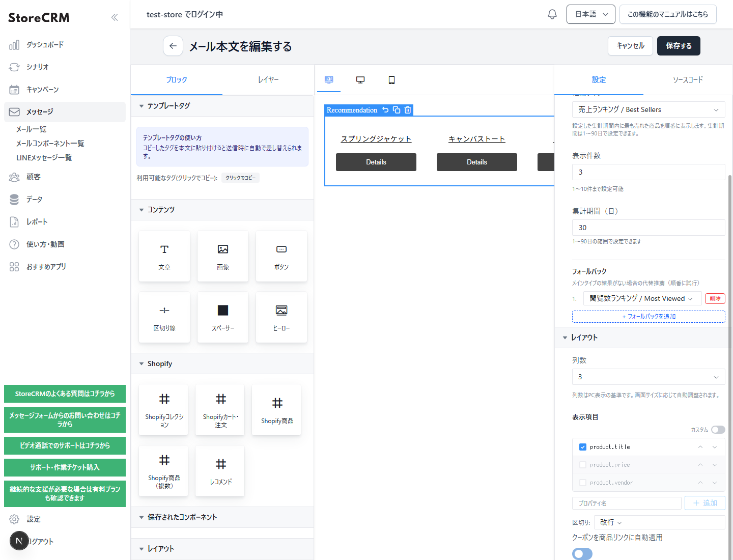Open レポート in sidebar
Screen dimensions: 733x560
[65, 222]
